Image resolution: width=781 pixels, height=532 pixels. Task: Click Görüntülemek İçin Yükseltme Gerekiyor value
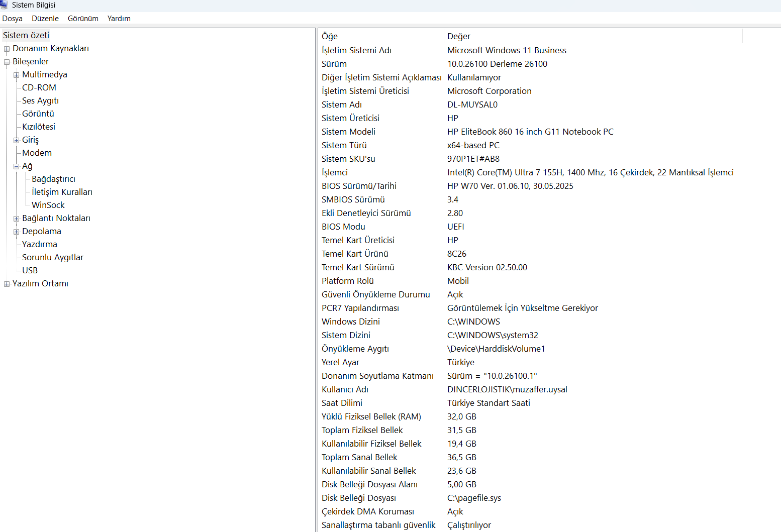523,308
